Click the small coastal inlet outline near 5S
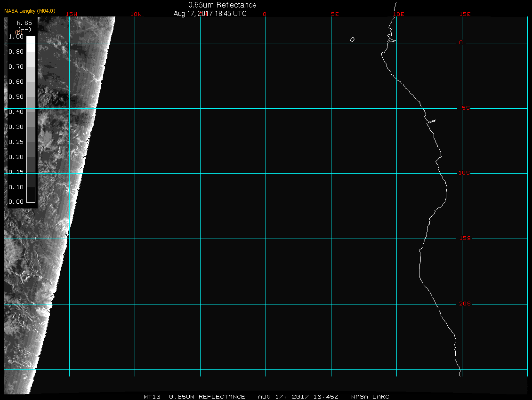 [430, 121]
